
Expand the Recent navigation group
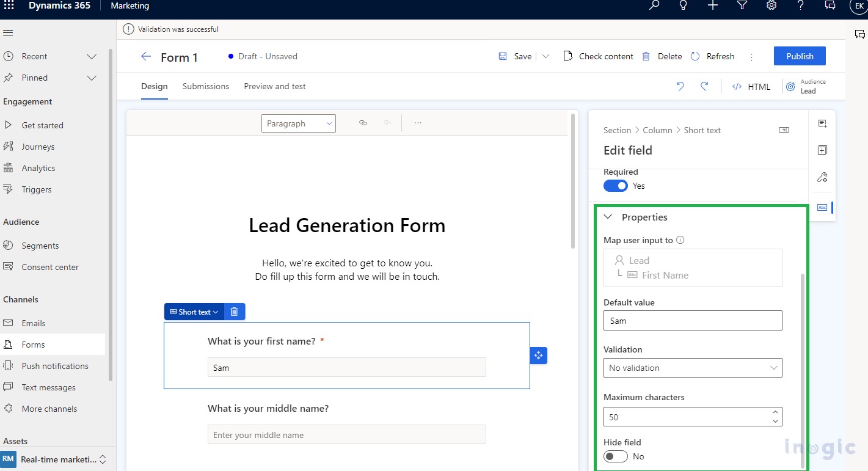[92, 57]
